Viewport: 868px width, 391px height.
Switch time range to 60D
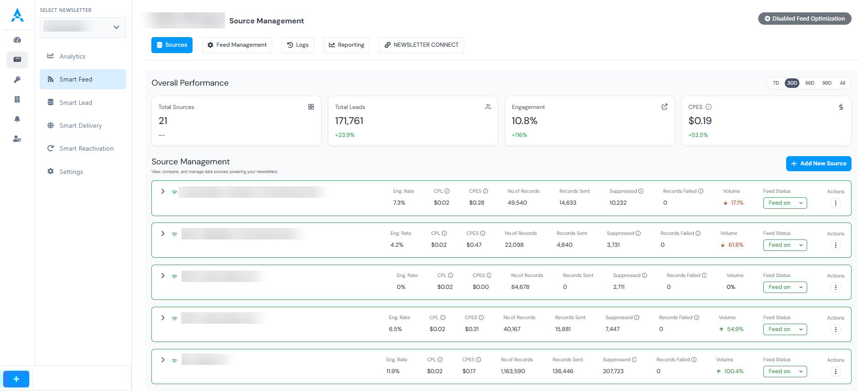[809, 83]
